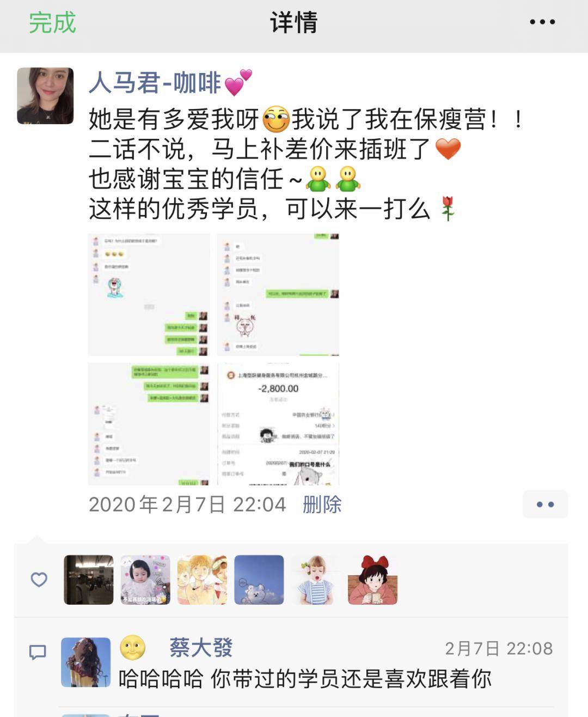
Task: Open liker avatar with blue sky bear
Action: coord(259,580)
